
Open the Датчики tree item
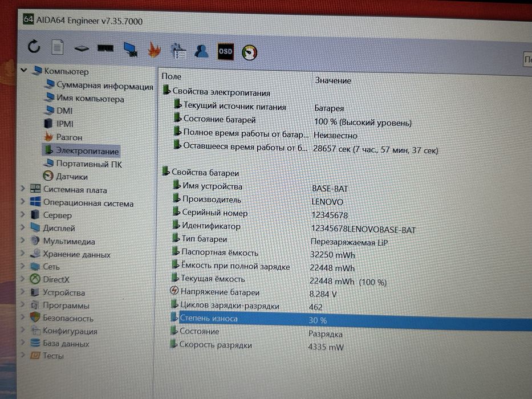pos(66,176)
